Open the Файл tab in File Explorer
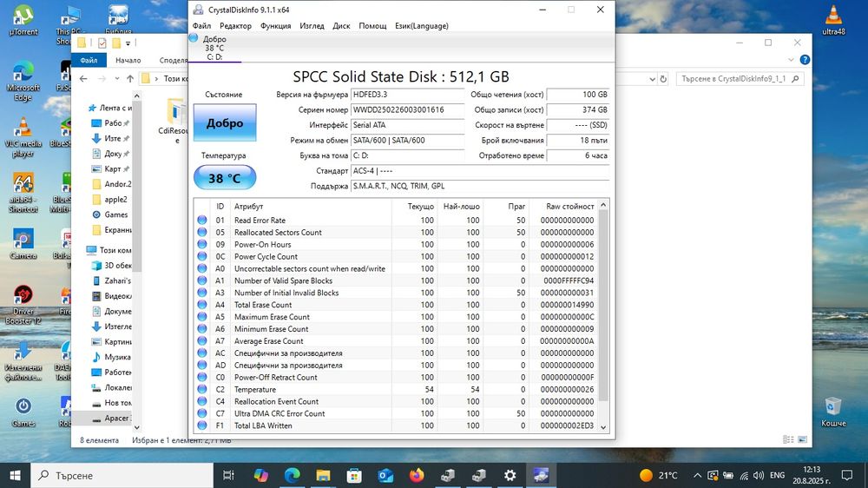 coord(89,60)
